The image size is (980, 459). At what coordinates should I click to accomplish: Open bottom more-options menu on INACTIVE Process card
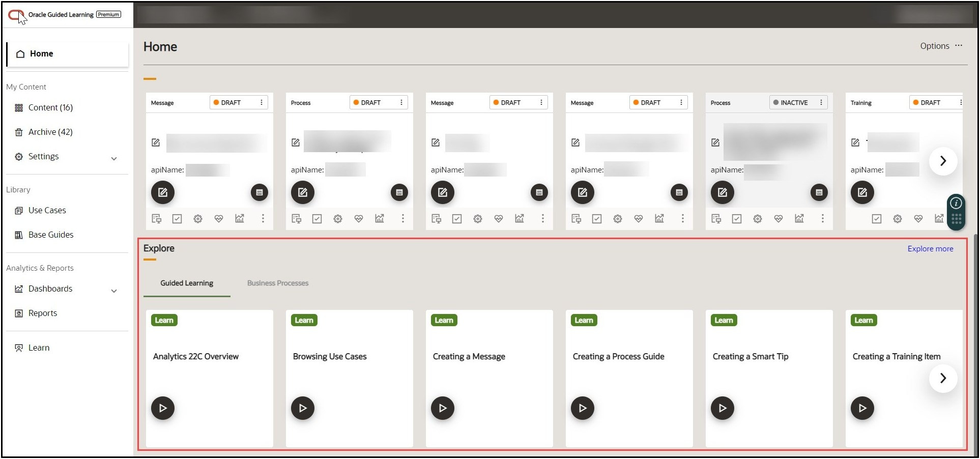(823, 218)
